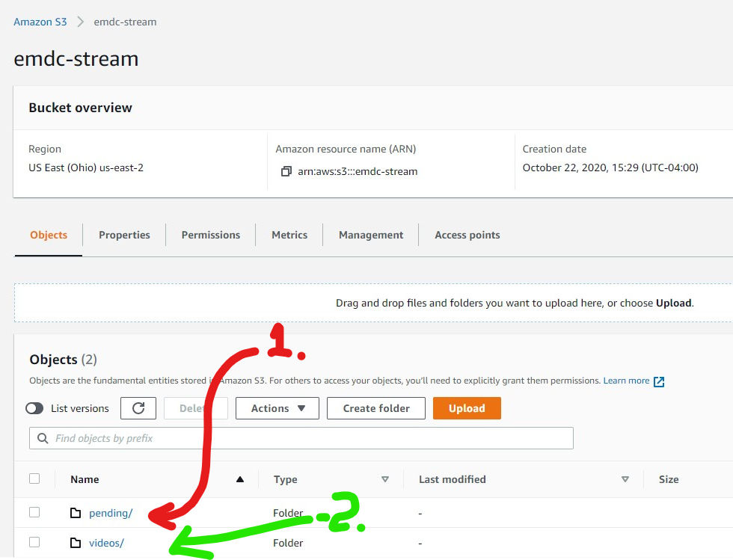Open the videos/ folder link
The image size is (733, 560).
pos(106,543)
